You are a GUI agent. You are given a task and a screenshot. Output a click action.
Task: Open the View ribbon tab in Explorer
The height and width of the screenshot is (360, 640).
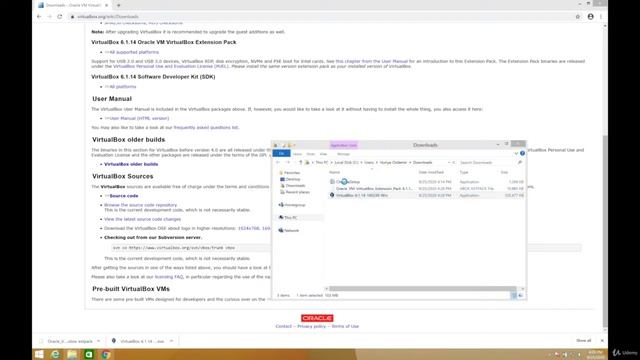click(x=323, y=154)
